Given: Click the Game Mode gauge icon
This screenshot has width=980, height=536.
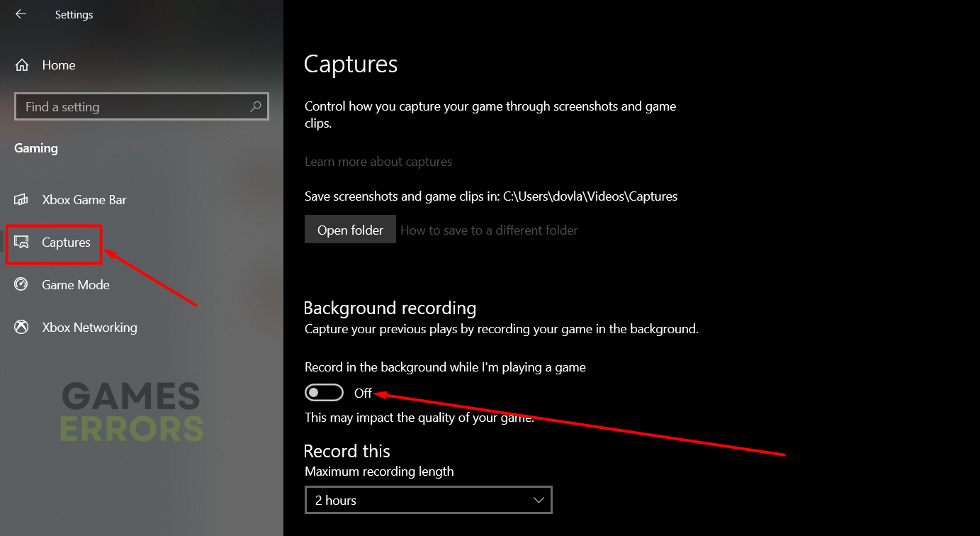Looking at the screenshot, I should tap(22, 285).
